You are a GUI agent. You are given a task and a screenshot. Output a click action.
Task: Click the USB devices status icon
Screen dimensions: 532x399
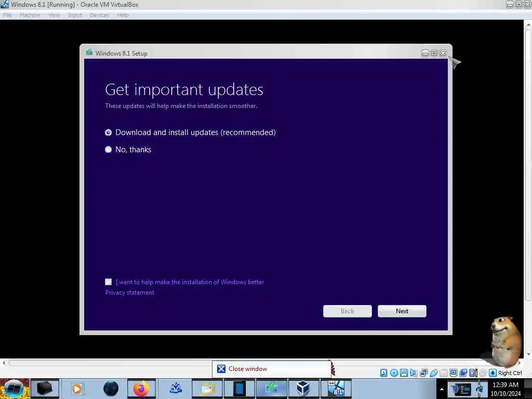434,373
